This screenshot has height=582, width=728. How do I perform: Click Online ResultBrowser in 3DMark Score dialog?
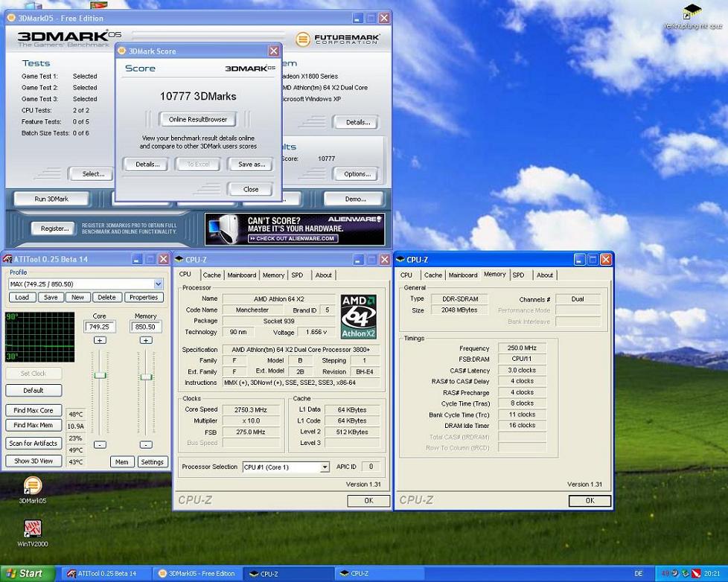click(x=198, y=119)
